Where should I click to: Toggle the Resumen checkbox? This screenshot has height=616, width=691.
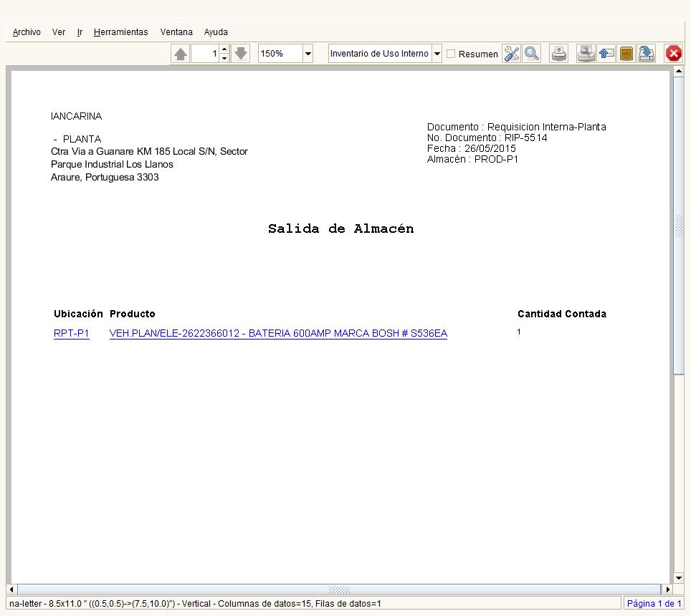[x=451, y=54]
